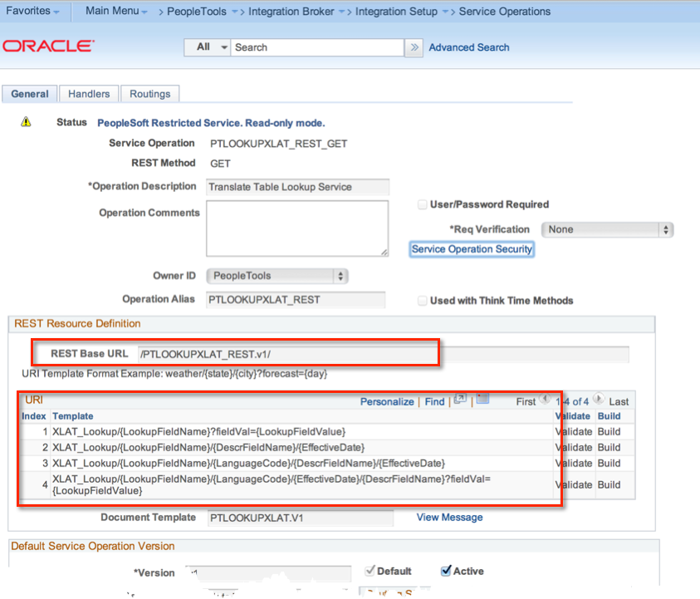This screenshot has height=599, width=700.
Task: Expand the Integration Broker breadcrumb menu
Action: (x=341, y=12)
